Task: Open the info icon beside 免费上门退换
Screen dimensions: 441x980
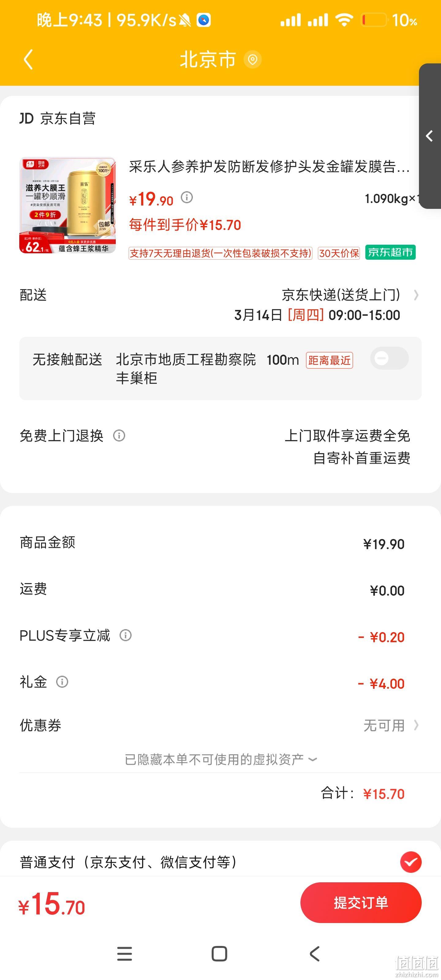Action: pos(119,435)
